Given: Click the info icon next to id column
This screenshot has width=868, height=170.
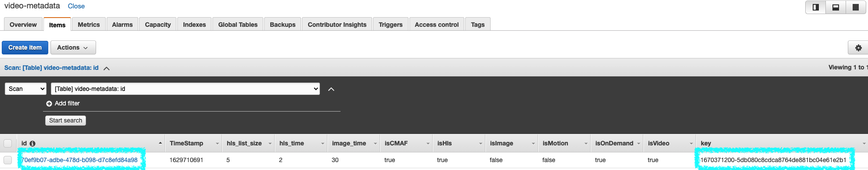Looking at the screenshot, I should pos(32,144).
